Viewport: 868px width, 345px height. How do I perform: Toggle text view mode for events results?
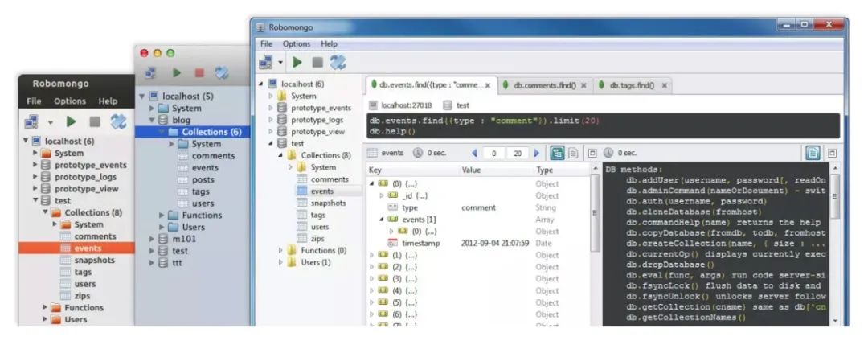pos(573,153)
